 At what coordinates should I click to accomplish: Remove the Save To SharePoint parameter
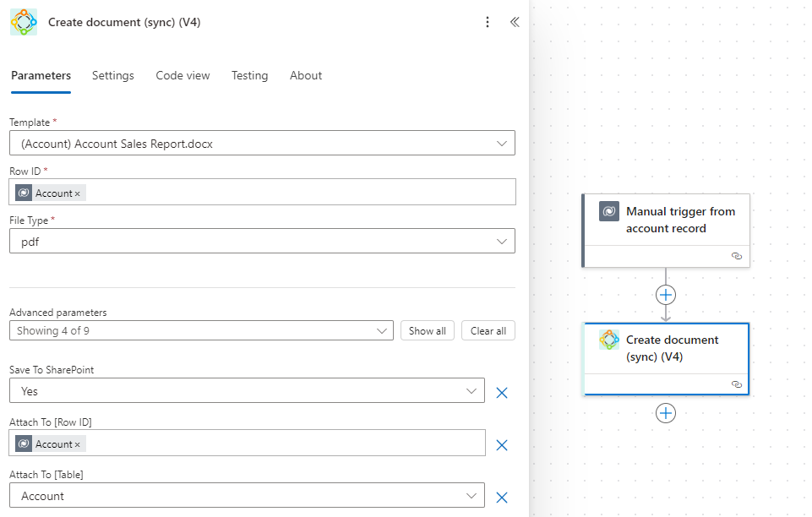(502, 393)
